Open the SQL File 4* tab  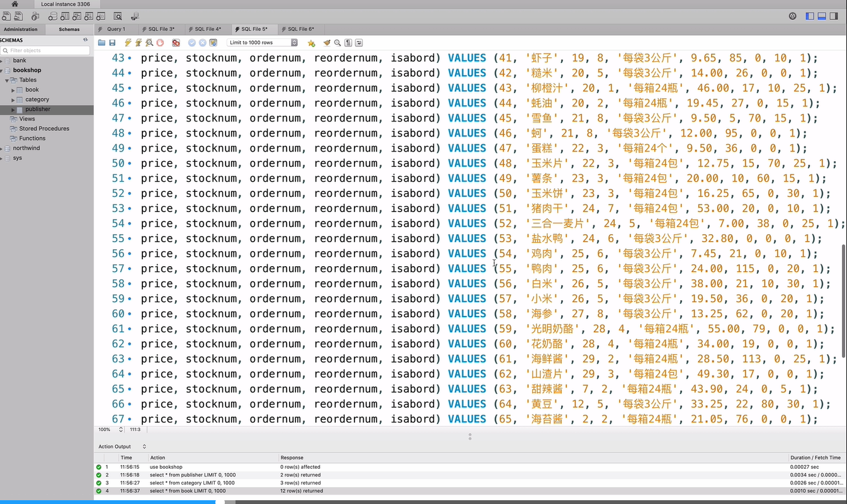point(208,29)
